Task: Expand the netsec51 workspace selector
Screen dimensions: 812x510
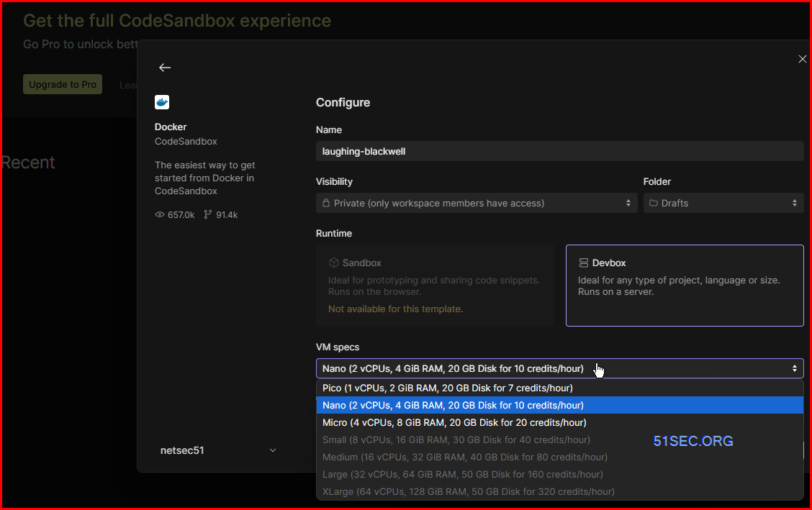Action: [218, 450]
